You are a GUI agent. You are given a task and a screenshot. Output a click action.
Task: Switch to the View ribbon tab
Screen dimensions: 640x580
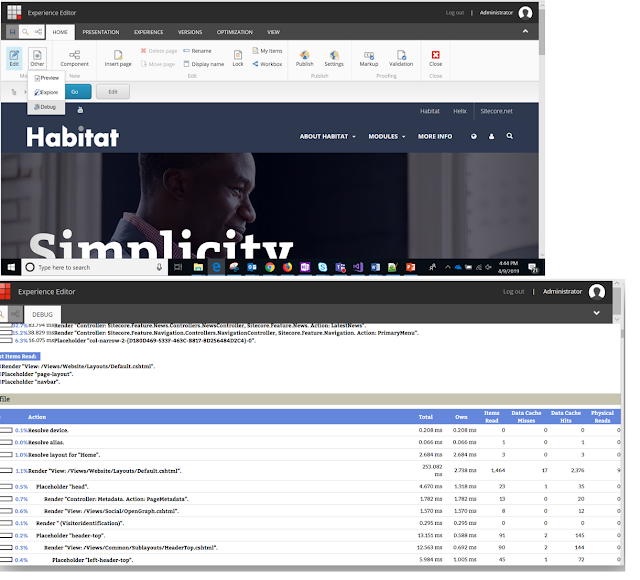(273, 32)
